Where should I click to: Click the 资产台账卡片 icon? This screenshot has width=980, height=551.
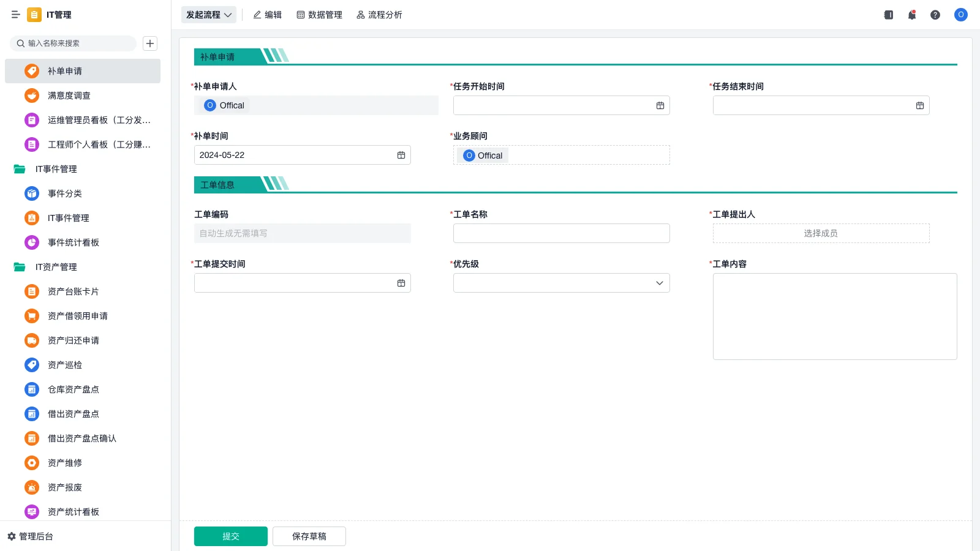32,291
